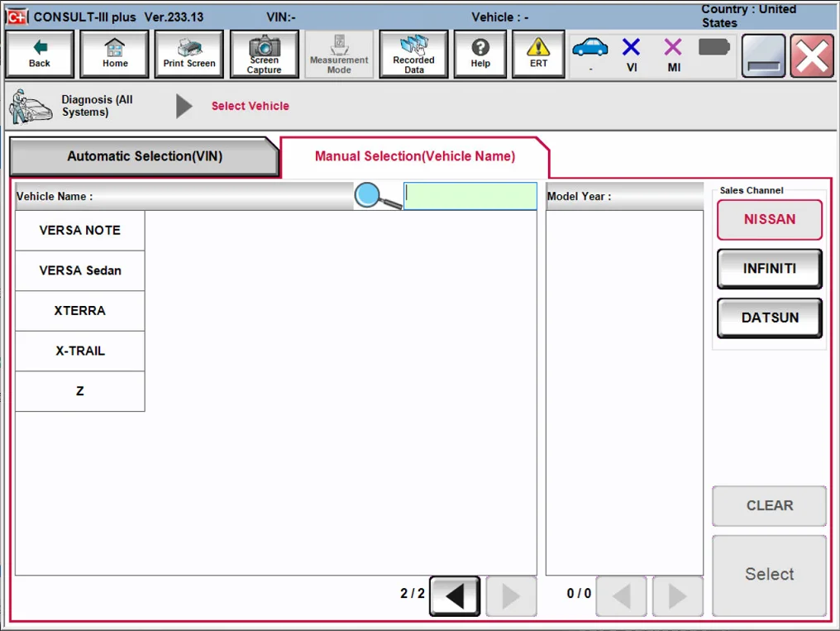The width and height of the screenshot is (840, 631).
Task: Click the MI status indicator
Action: click(673, 53)
